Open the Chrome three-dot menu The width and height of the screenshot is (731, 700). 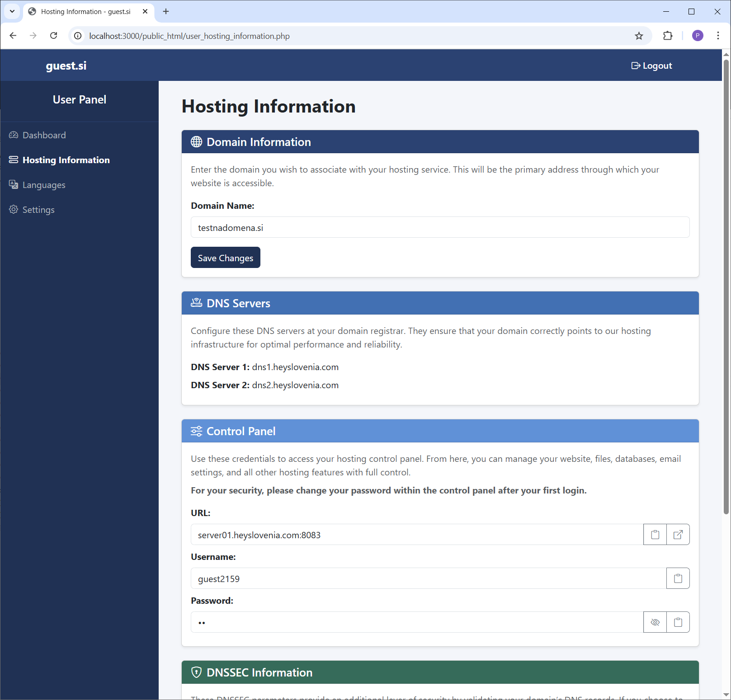[718, 36]
